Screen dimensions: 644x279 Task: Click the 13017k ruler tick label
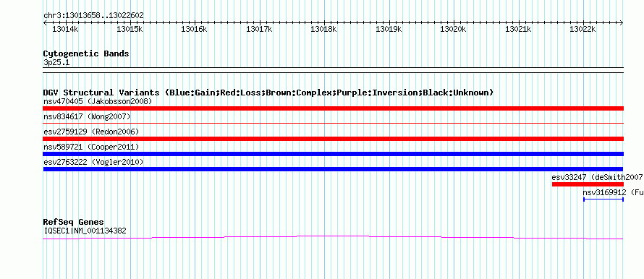259,29
